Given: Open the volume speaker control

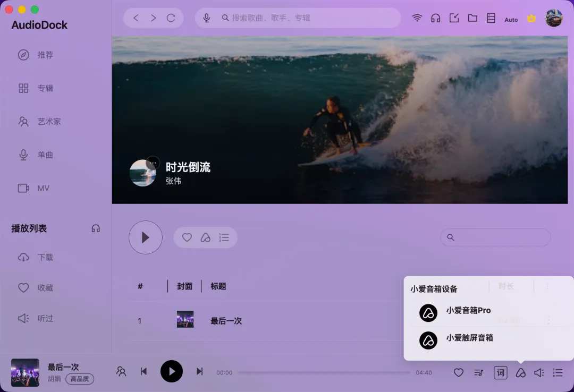Looking at the screenshot, I should point(539,372).
